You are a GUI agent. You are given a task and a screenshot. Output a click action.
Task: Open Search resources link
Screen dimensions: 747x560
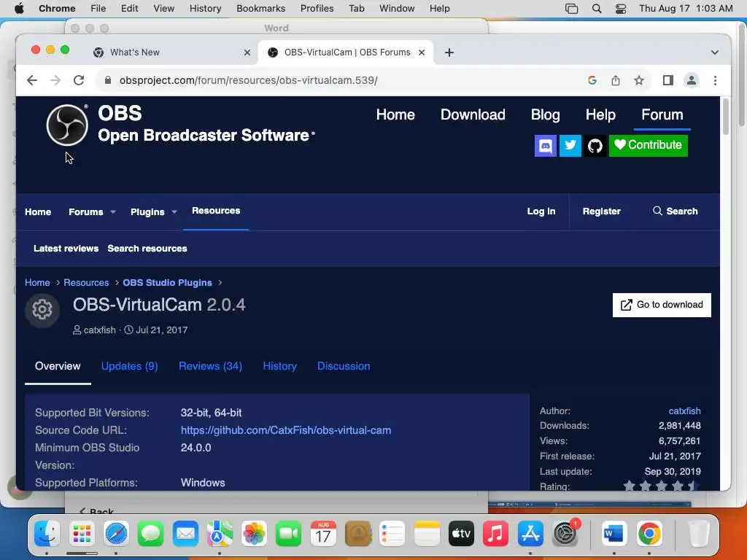pyautogui.click(x=147, y=249)
